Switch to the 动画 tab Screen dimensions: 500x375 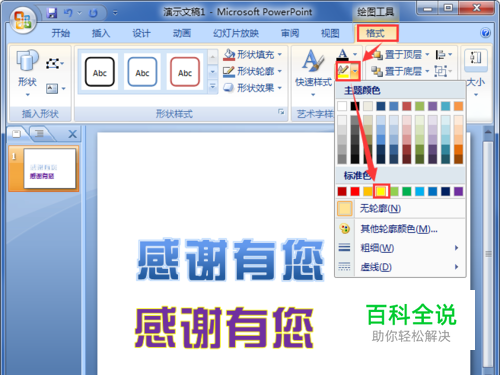[x=182, y=33]
